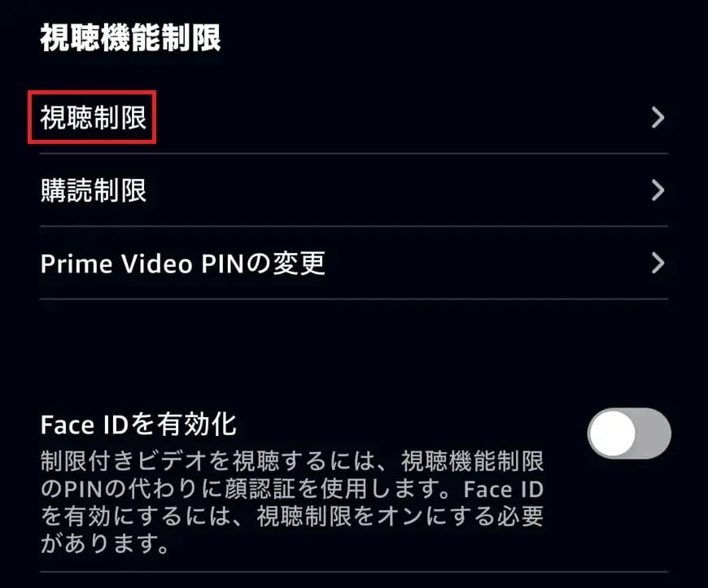Viewport: 708px width, 588px height.
Task: Tap the chevron arrow beside 視聴制限
Action: [658, 118]
